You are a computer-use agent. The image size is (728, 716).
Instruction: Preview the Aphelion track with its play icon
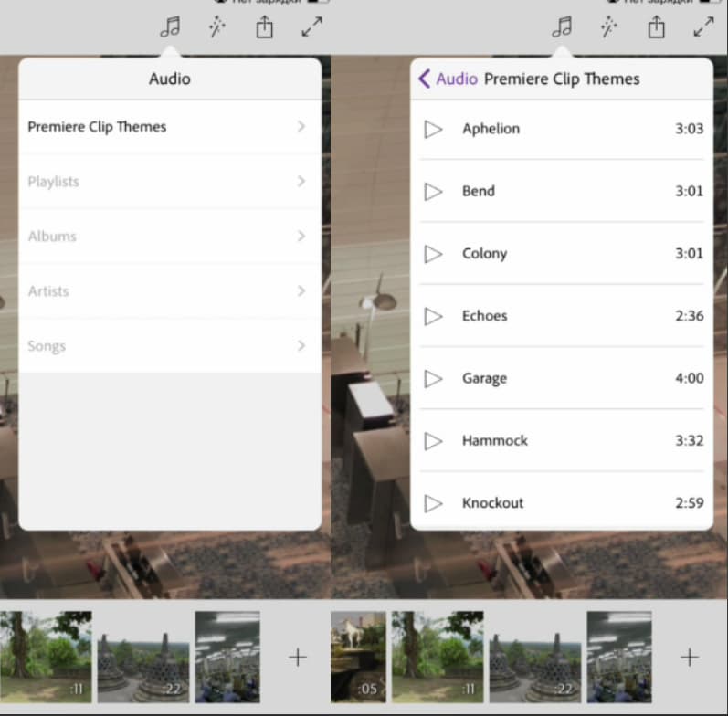click(433, 129)
